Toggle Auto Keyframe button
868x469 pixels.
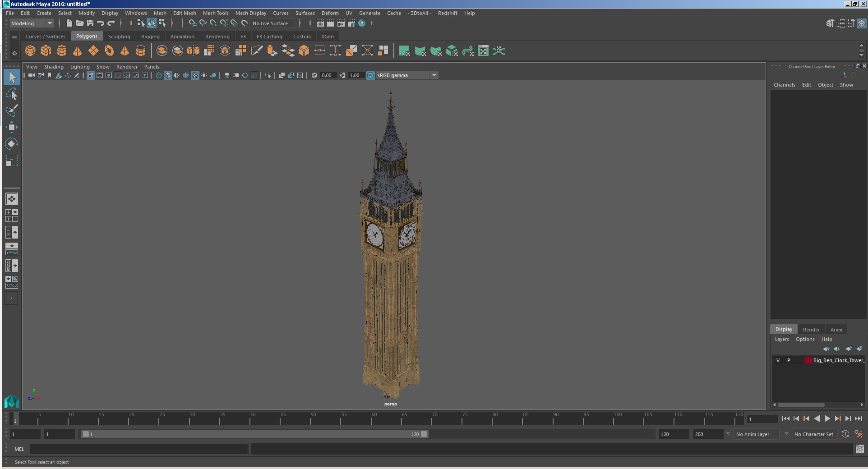[845, 434]
